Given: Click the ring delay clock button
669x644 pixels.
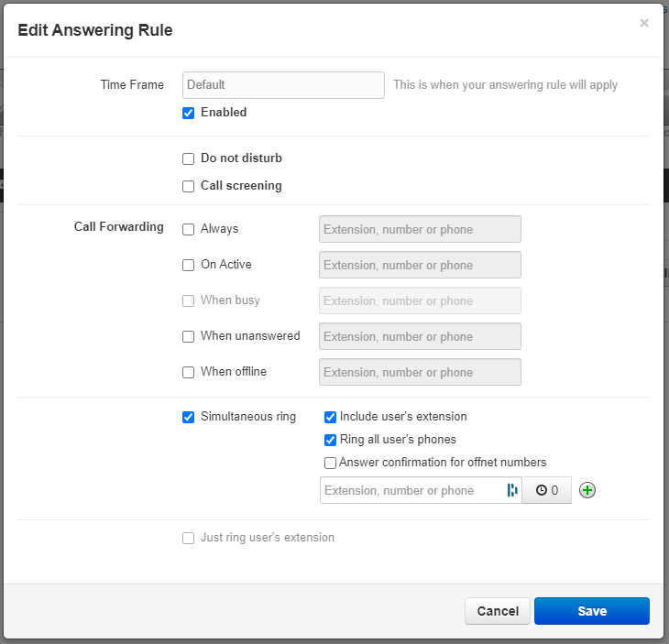Looking at the screenshot, I should tap(546, 490).
